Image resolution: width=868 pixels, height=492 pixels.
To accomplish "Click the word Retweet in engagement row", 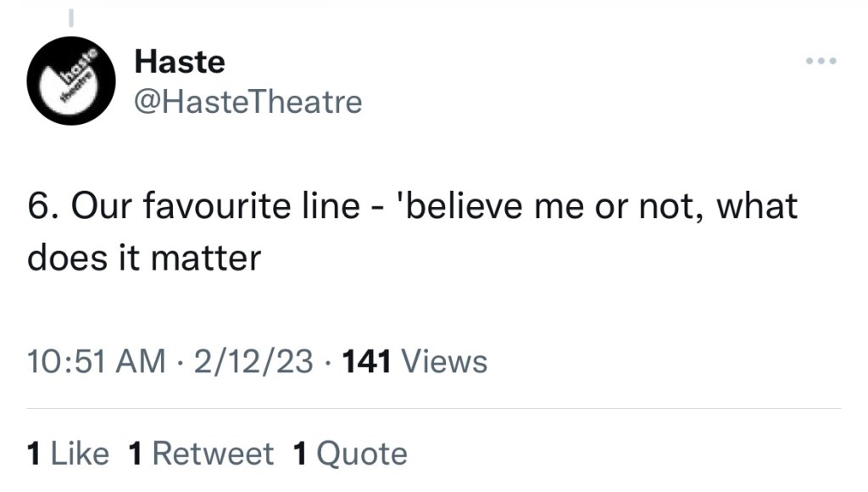I will point(213,454).
